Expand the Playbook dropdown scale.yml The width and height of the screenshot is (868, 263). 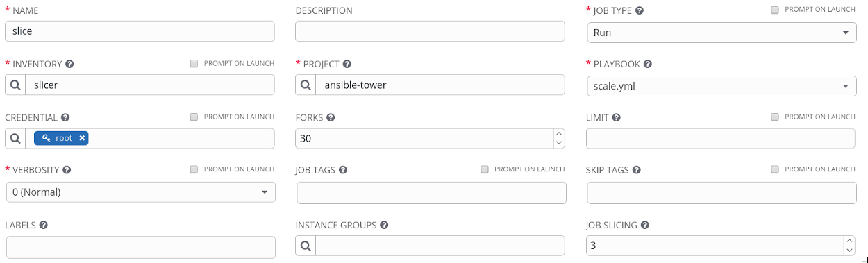[721, 86]
